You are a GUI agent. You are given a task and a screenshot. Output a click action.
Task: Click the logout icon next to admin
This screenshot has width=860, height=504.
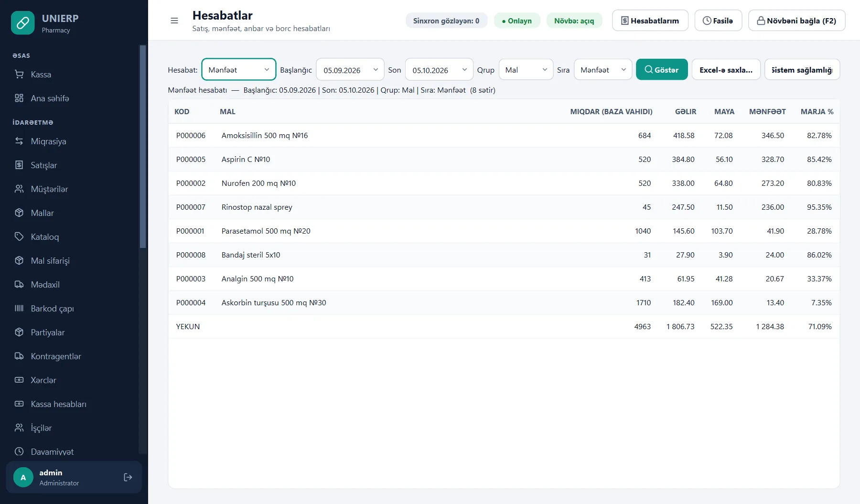point(128,477)
